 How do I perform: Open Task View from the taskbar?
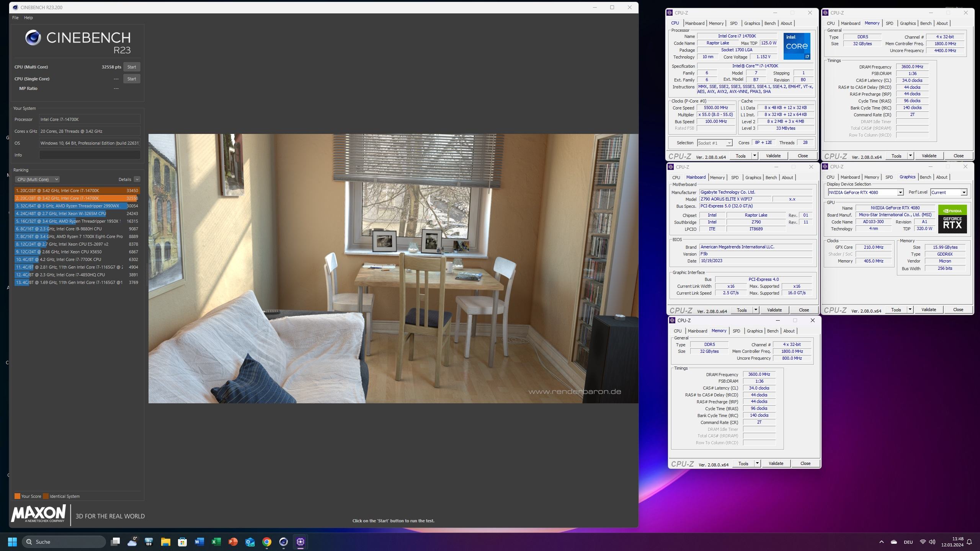[x=115, y=542]
